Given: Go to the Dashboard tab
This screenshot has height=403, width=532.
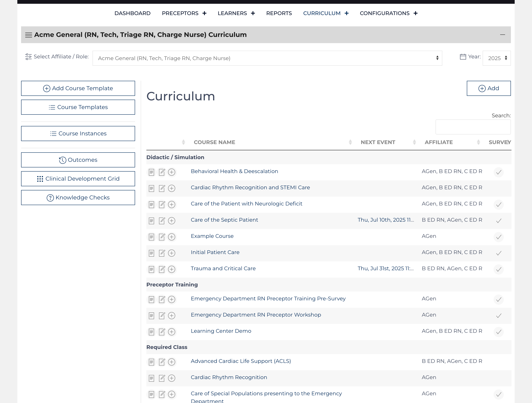Looking at the screenshot, I should pos(132,13).
